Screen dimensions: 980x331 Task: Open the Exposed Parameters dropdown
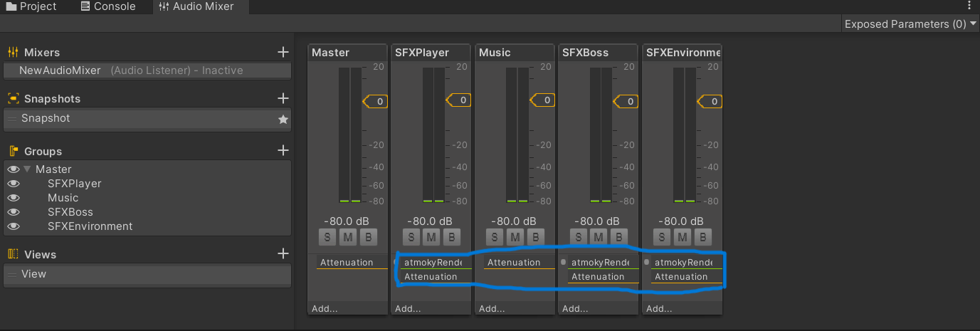coord(910,23)
